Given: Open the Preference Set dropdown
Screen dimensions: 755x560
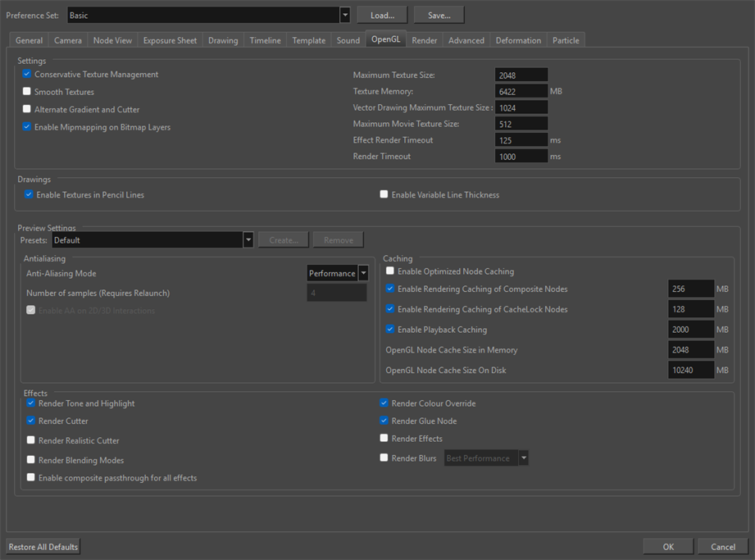Looking at the screenshot, I should point(344,16).
